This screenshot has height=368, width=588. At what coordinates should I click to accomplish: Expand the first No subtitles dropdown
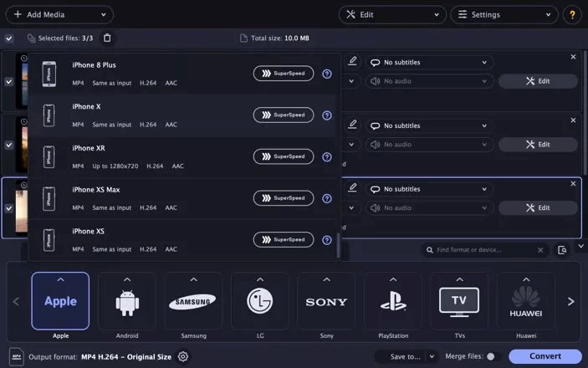tap(429, 62)
